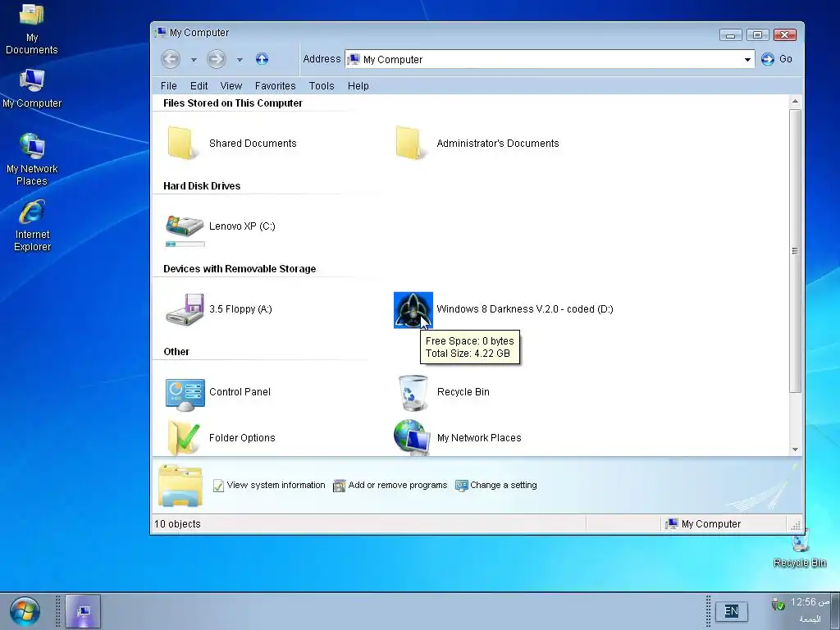840x630 pixels.
Task: Click the Up folder navigation icon
Action: tap(262, 59)
